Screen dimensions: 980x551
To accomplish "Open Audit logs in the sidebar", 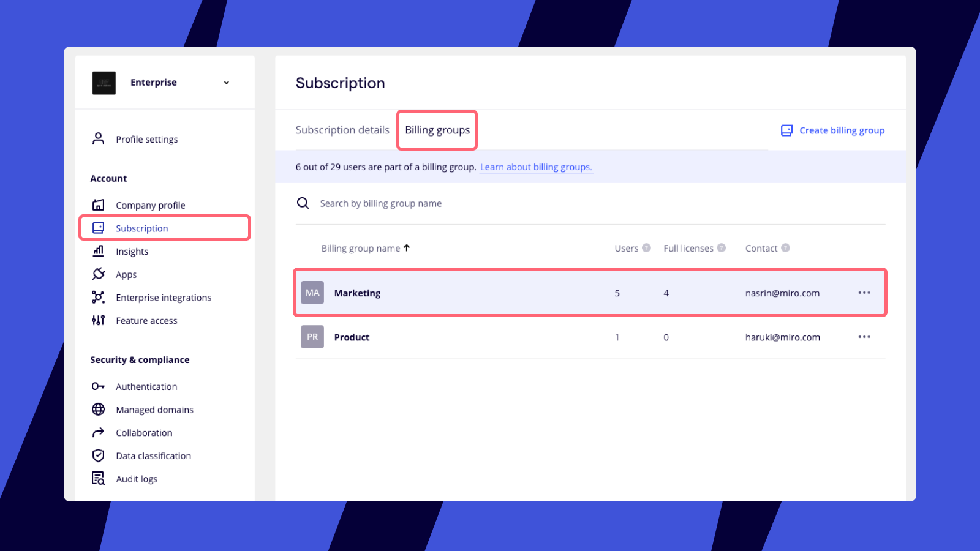I will coord(137,479).
